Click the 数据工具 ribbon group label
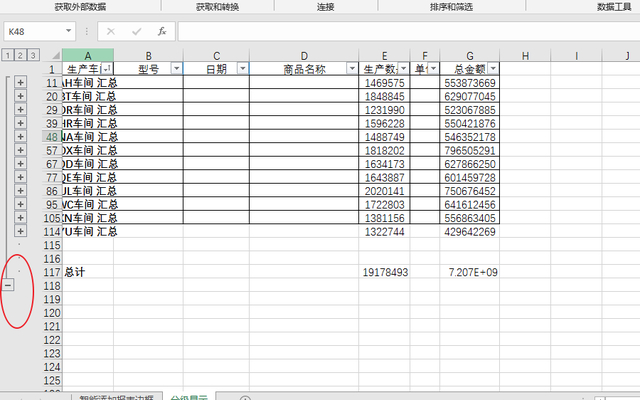This screenshot has width=640, height=400. pyautogui.click(x=614, y=7)
